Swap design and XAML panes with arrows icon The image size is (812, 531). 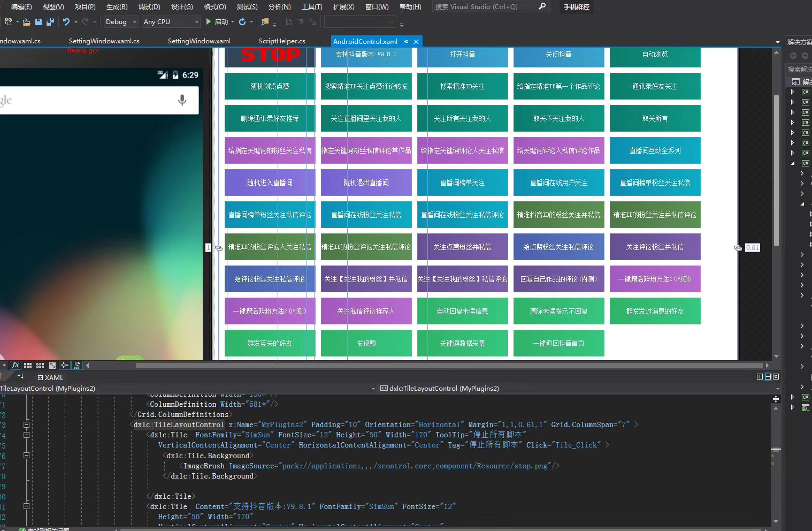(20, 377)
